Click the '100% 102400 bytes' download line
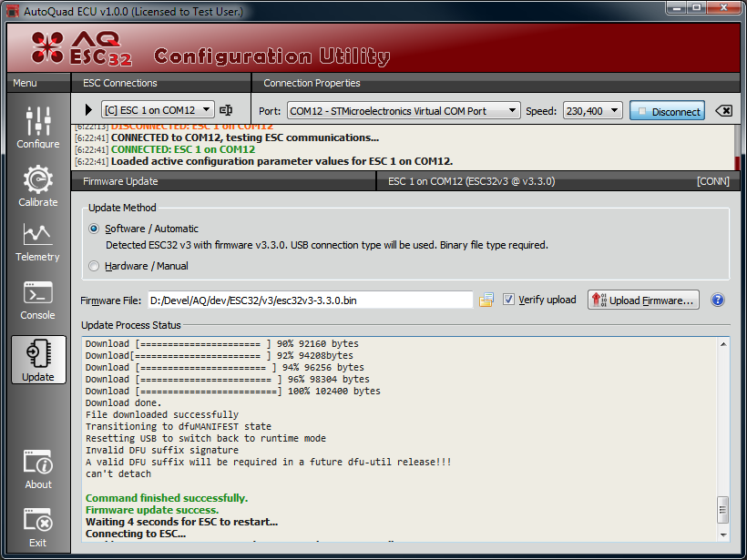The image size is (747, 560). click(233, 391)
